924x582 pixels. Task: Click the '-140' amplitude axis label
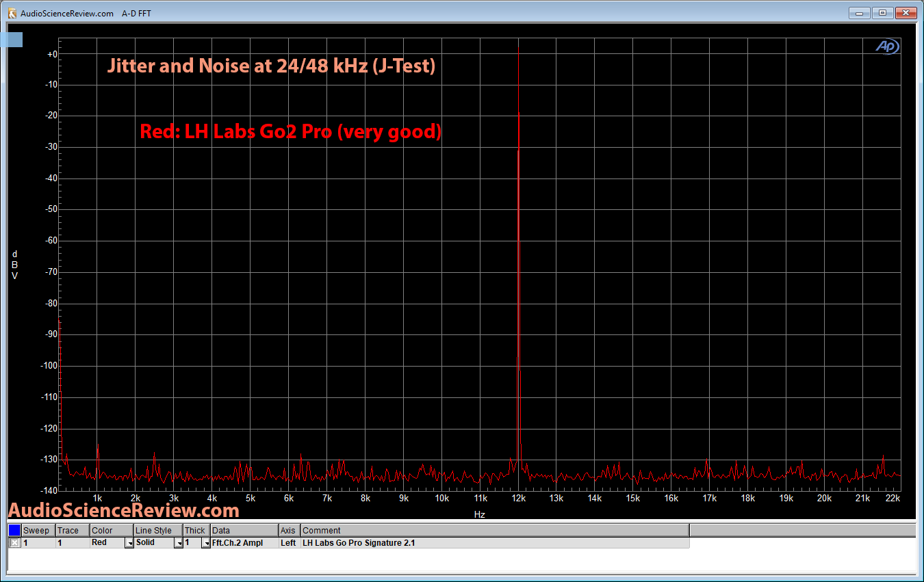click(49, 490)
